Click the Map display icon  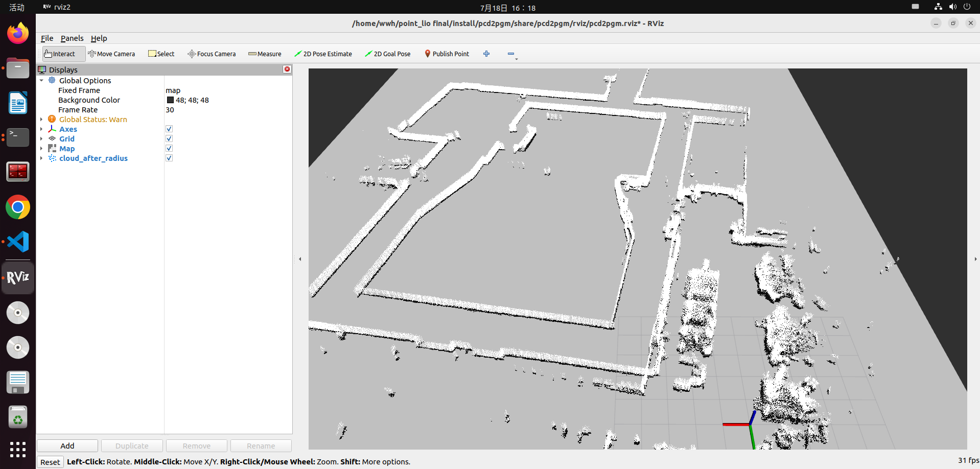[x=52, y=148]
